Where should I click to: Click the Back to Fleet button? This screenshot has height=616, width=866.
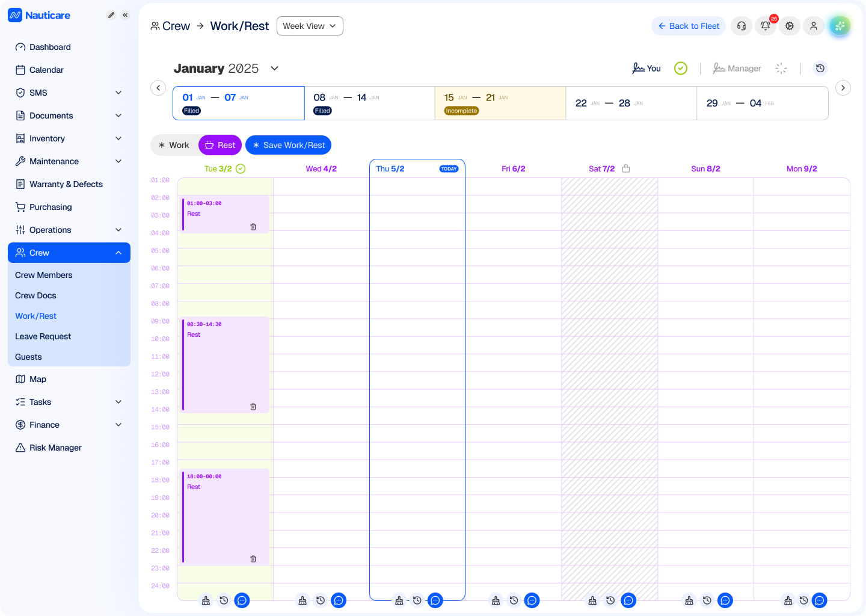(689, 26)
